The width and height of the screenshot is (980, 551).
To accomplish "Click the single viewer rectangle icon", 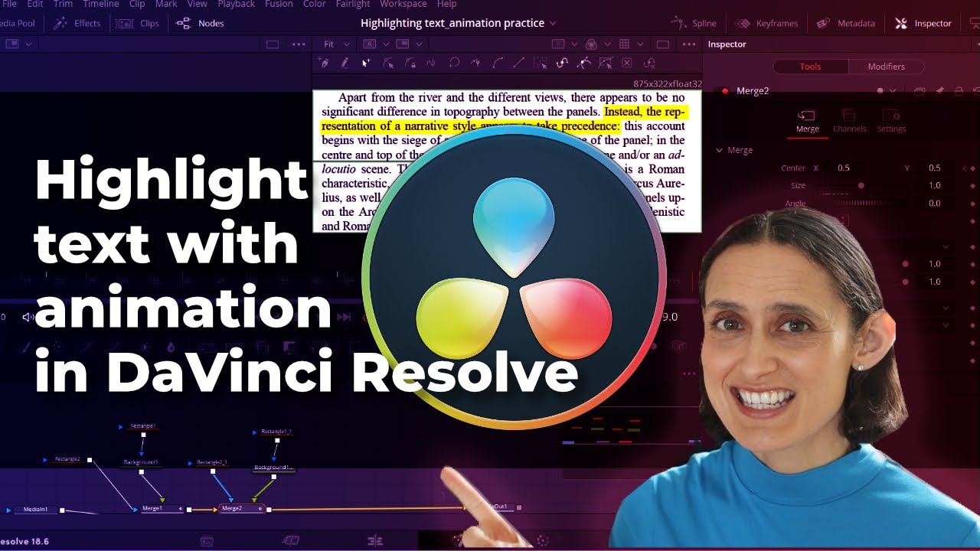I will pyautogui.click(x=663, y=44).
